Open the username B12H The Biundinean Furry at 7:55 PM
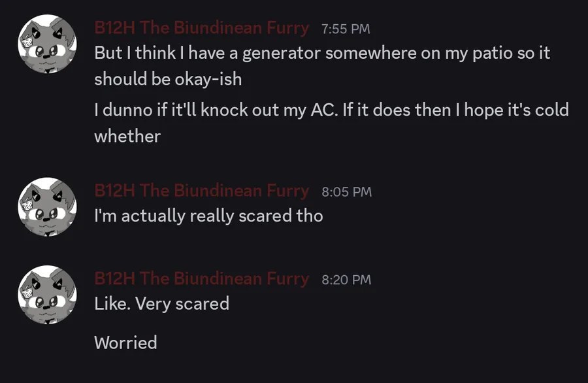The height and width of the screenshot is (383, 588). 201,28
